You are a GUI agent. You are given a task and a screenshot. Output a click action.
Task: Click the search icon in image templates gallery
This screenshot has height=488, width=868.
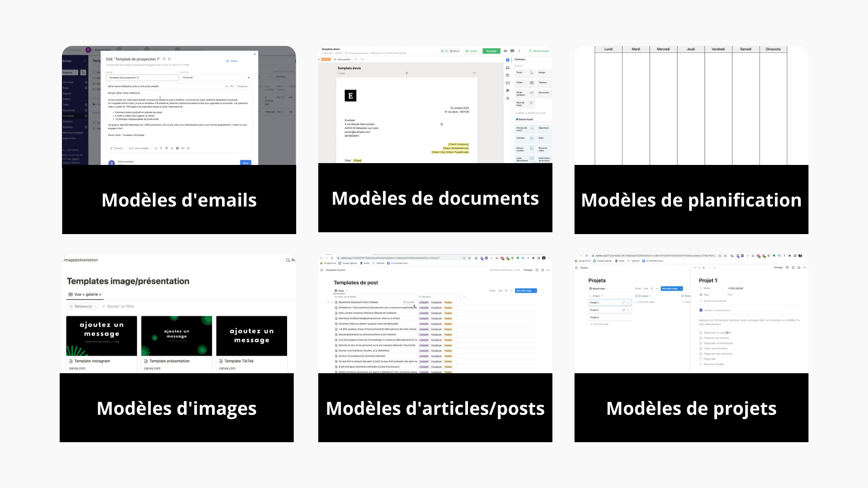(288, 260)
